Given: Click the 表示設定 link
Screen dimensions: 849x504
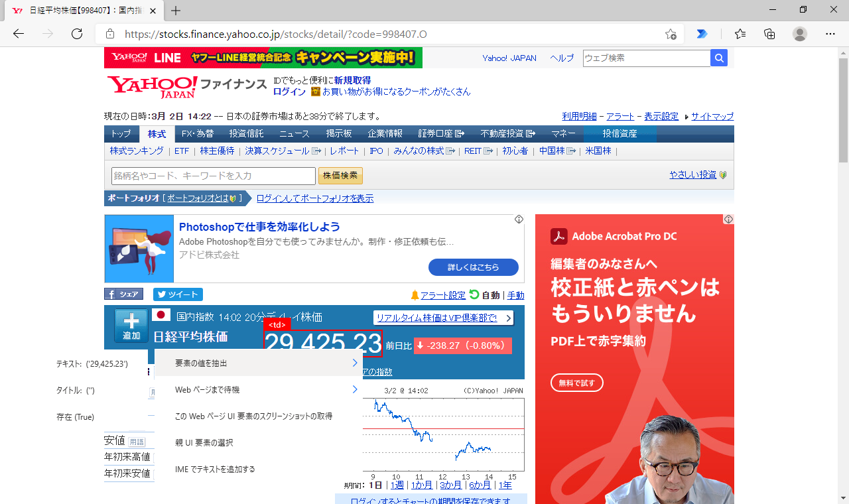Looking at the screenshot, I should coord(661,116).
